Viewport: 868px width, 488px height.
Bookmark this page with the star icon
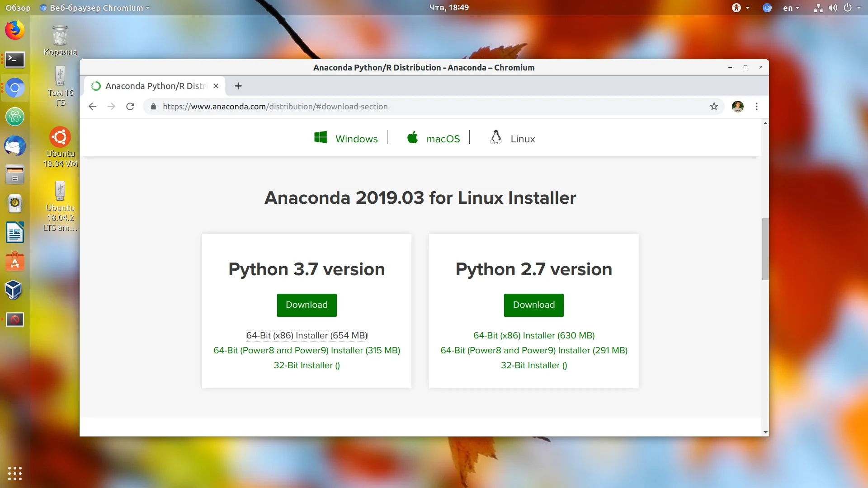click(714, 107)
